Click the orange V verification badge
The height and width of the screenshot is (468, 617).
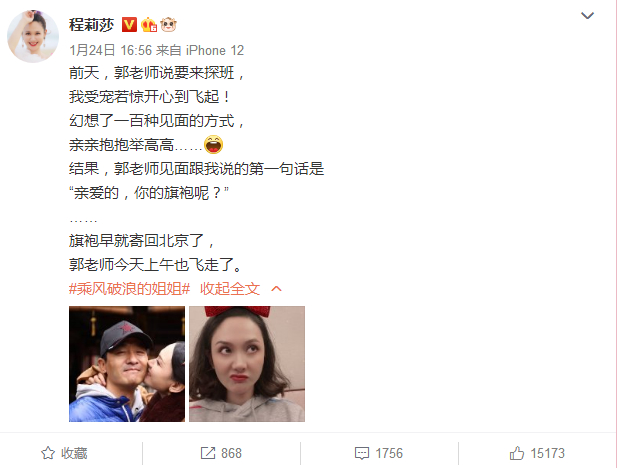pyautogui.click(x=129, y=25)
